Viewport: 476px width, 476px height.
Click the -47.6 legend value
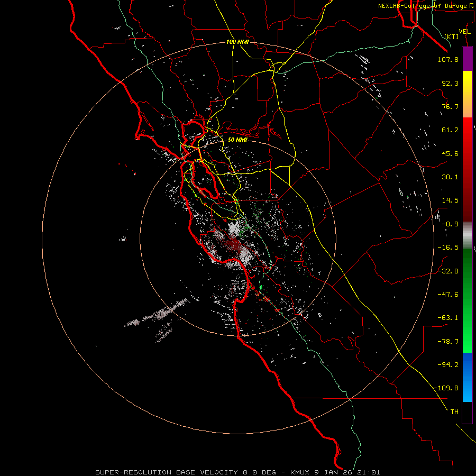click(448, 295)
